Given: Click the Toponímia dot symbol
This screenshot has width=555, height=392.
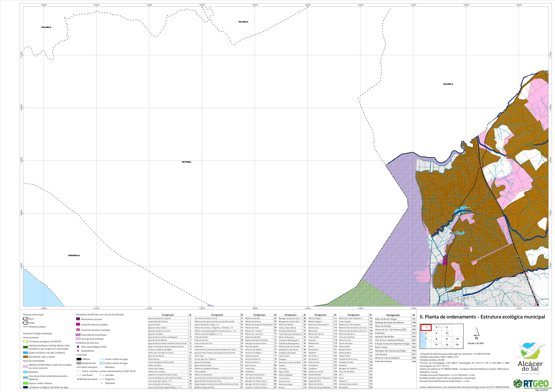Looking at the screenshot, I should point(102,383).
